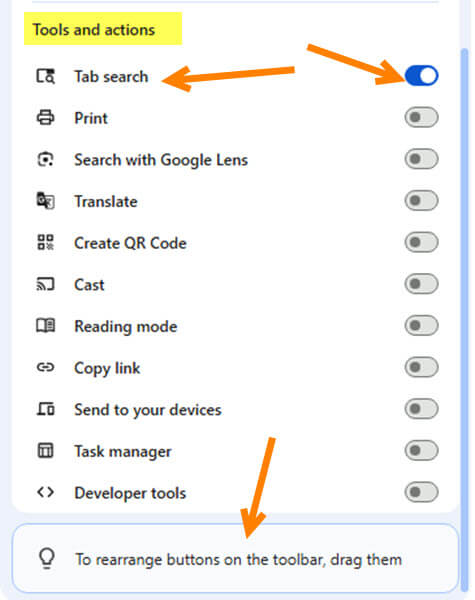Click the Print printer icon

[x=46, y=117]
